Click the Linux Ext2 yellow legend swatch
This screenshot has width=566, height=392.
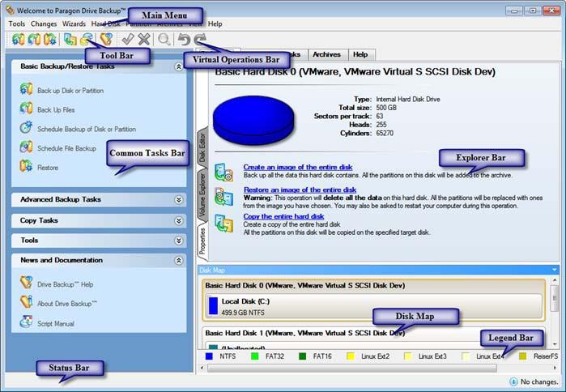point(350,356)
